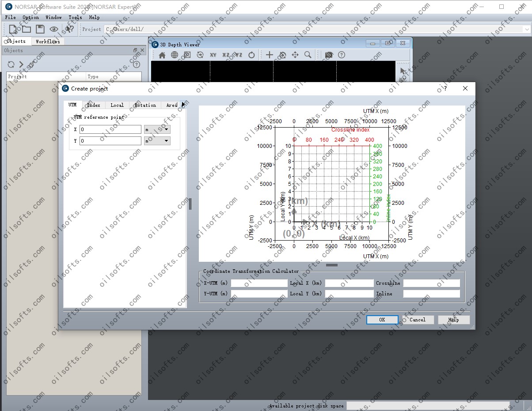The width and height of the screenshot is (532, 411).
Task: Open the Project path dropdown arrow
Action: [x=526, y=29]
